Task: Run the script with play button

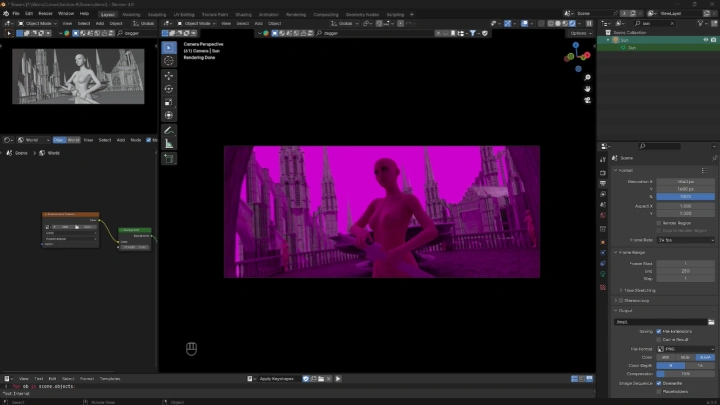Action: [x=338, y=379]
